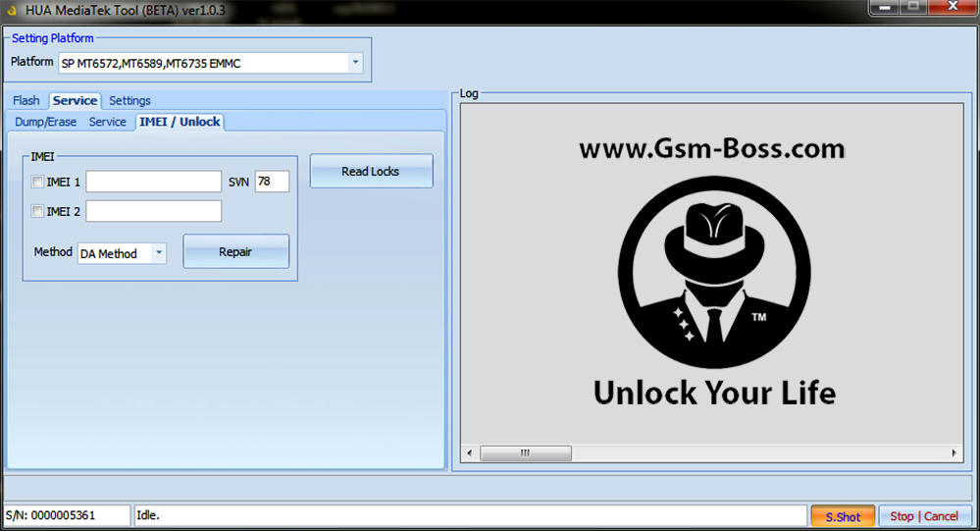Switch to the Flash tab
980x531 pixels.
point(26,100)
